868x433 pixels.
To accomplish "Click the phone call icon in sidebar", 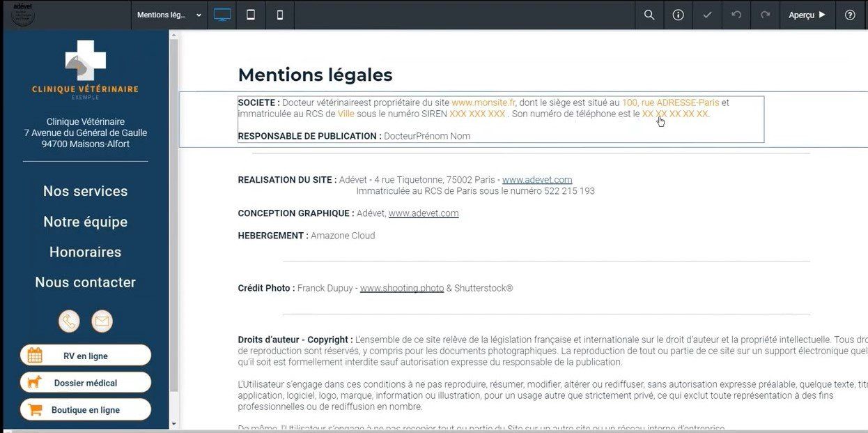I will click(x=69, y=321).
